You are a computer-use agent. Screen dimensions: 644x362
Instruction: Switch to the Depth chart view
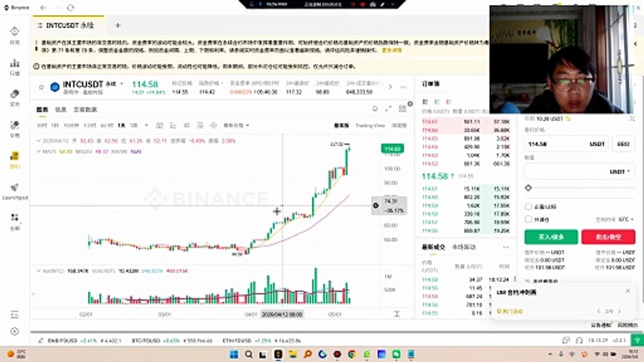coord(399,125)
